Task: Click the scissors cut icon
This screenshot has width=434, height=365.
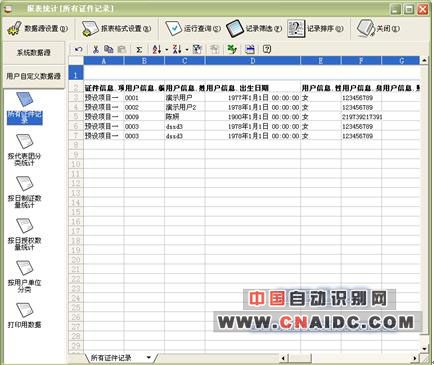Action: pyautogui.click(x=96, y=49)
